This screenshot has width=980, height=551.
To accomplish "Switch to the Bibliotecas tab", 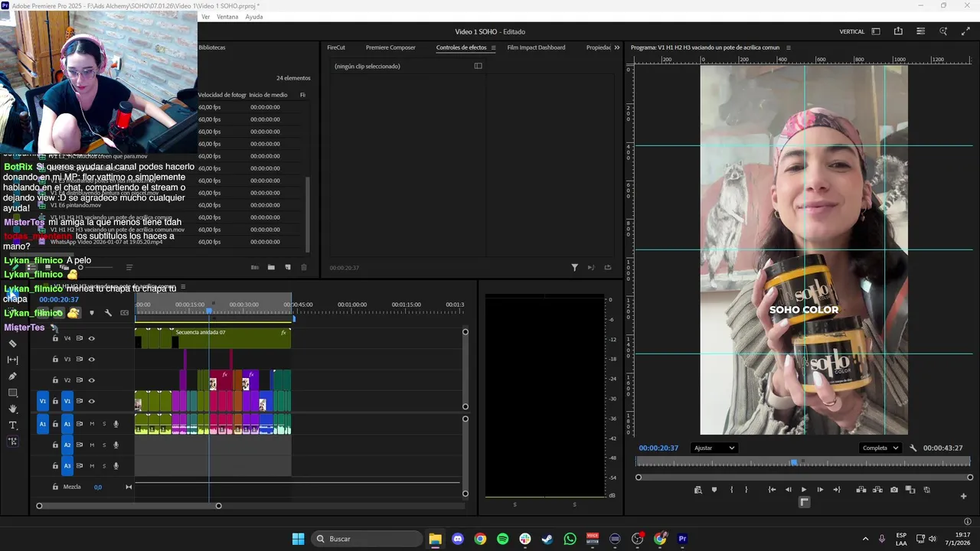I will [x=212, y=47].
